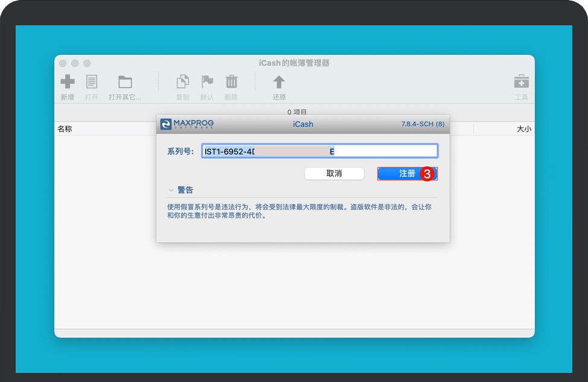Screen dimensions: 588x382
Task: Open the 工具 (Tools) toolbox icon
Action: pos(521,81)
